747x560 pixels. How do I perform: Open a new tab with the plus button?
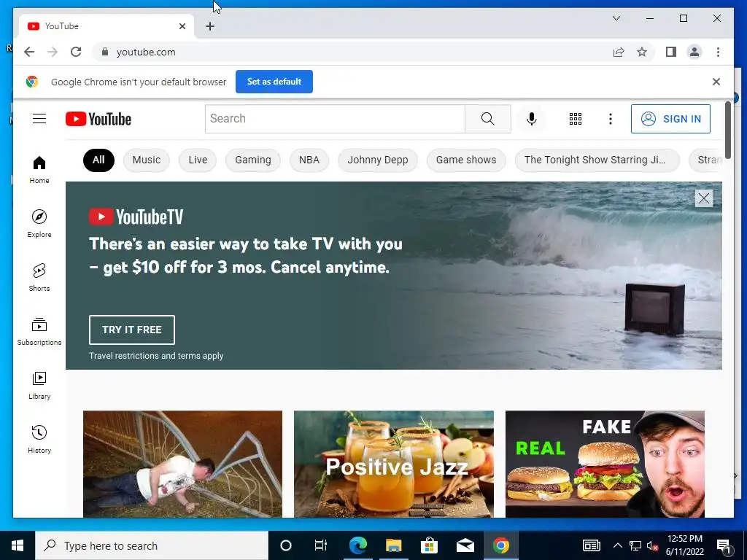point(210,26)
